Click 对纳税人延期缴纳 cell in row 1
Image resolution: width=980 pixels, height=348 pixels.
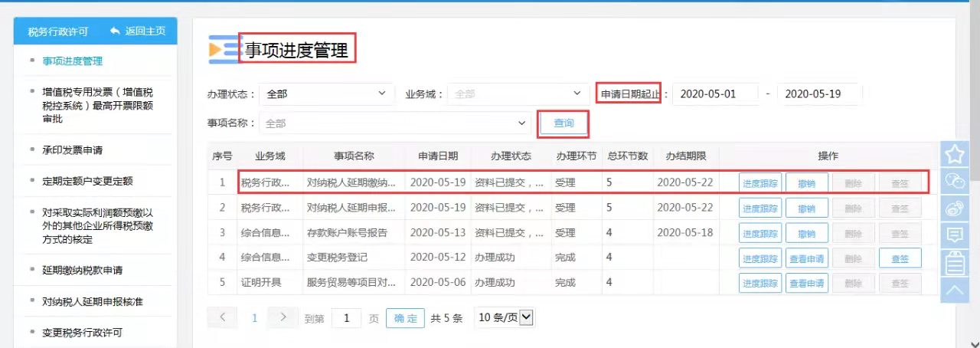pos(354,183)
